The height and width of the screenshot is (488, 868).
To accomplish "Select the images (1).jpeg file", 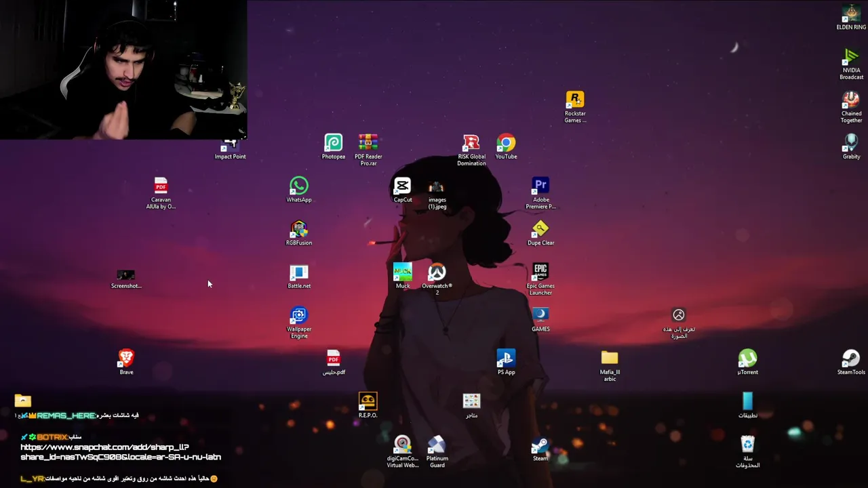I will point(437,195).
